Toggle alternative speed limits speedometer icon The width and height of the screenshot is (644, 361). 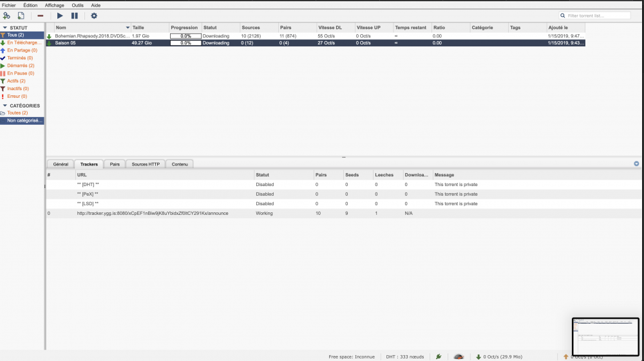point(459,356)
